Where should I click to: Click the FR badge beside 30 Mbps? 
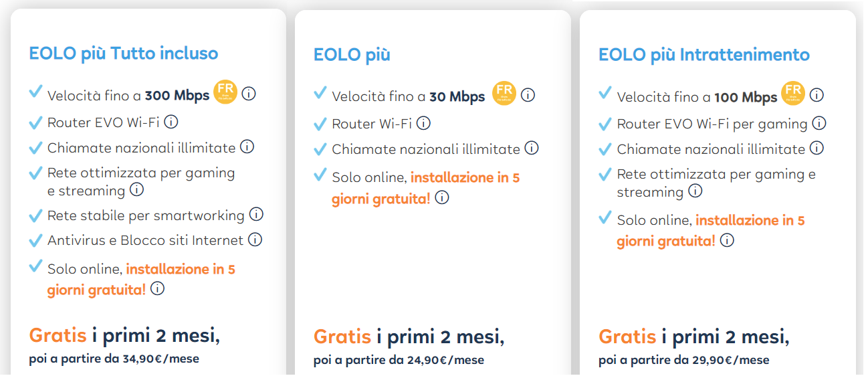[x=504, y=94]
